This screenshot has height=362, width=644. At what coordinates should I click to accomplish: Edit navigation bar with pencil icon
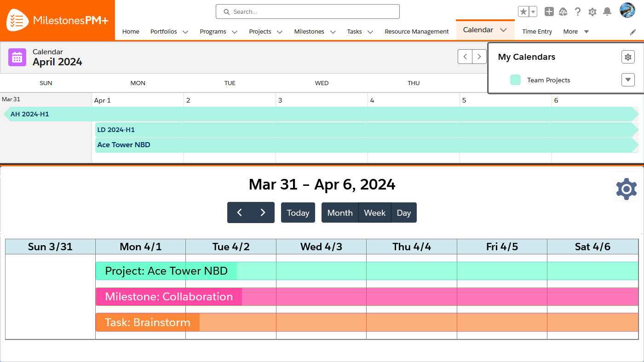click(633, 32)
